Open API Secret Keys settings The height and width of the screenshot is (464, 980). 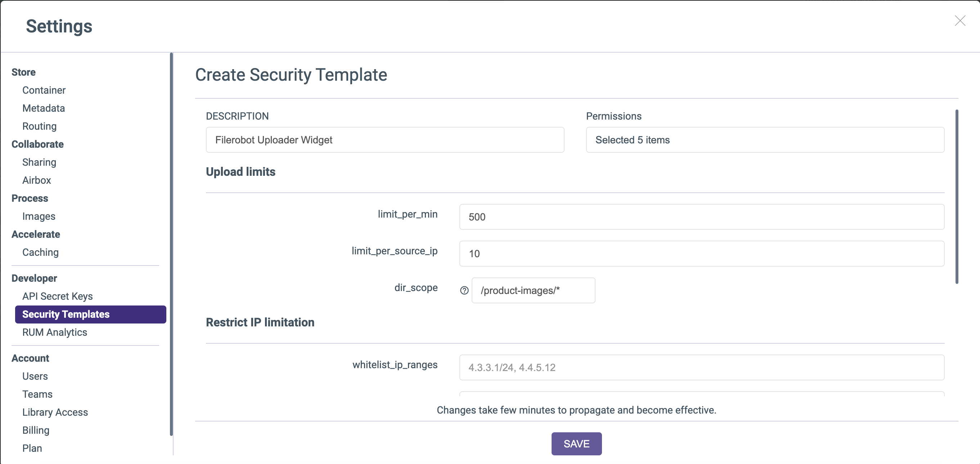(x=58, y=296)
